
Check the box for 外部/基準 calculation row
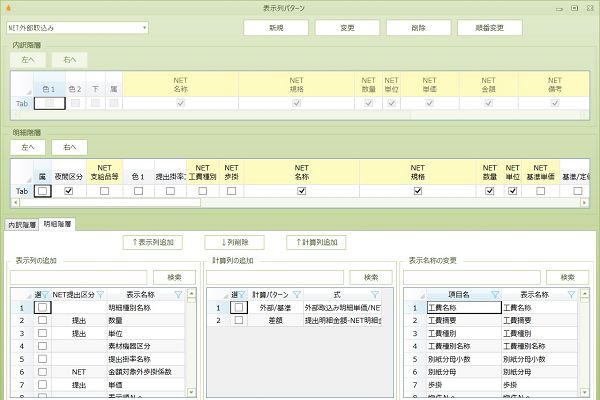239,307
